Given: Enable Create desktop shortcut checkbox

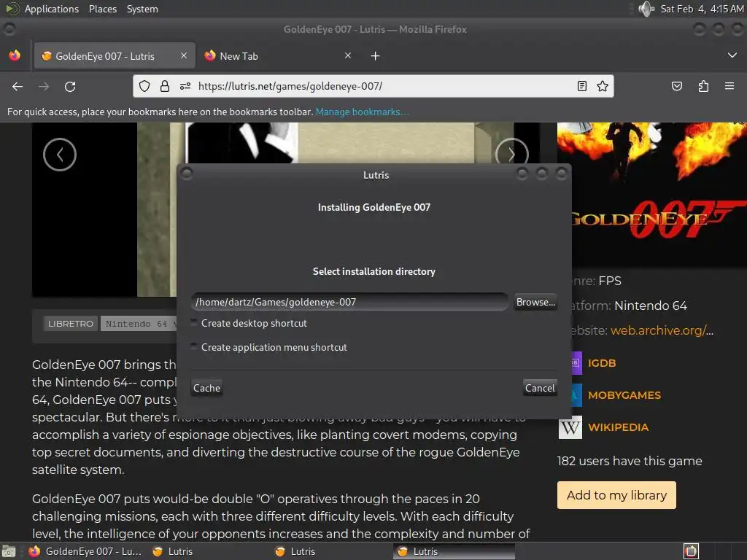Looking at the screenshot, I should click(193, 323).
